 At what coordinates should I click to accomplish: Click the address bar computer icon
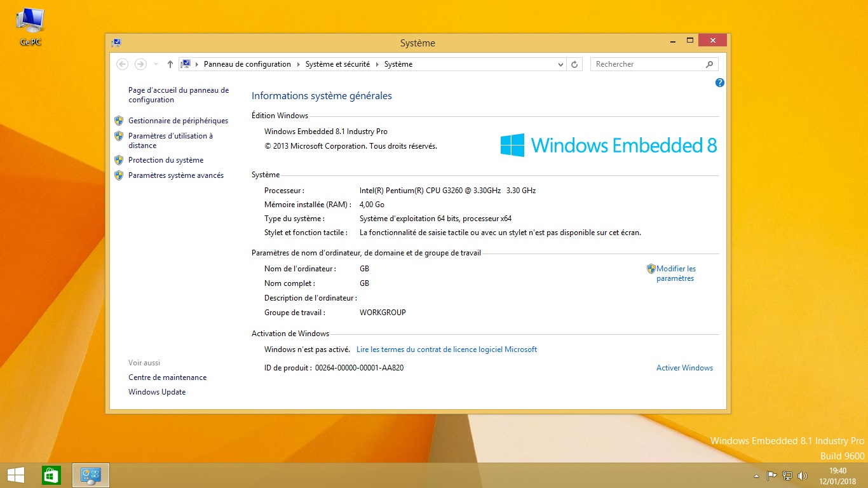click(186, 64)
